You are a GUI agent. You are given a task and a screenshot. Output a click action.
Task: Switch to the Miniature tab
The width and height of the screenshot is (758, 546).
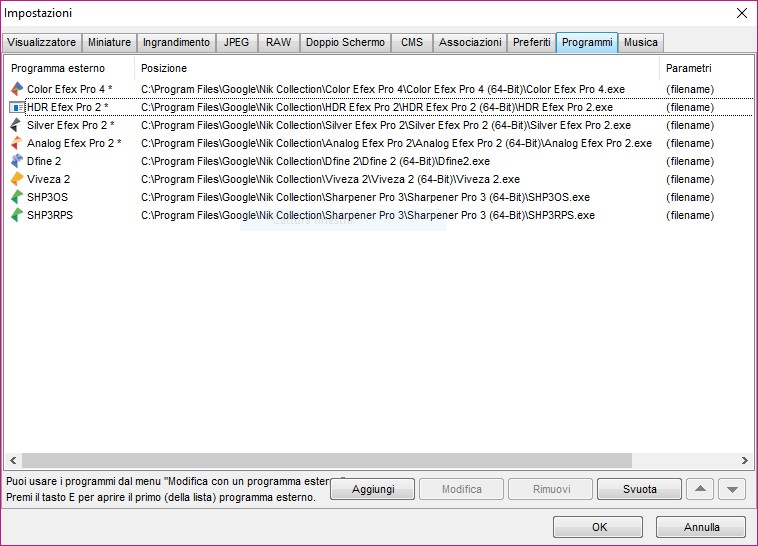(x=109, y=42)
